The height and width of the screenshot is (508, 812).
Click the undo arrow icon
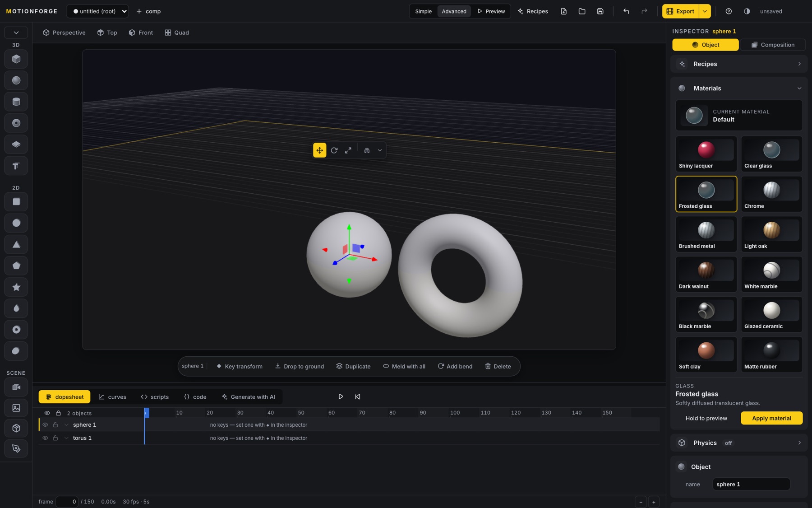coord(626,11)
